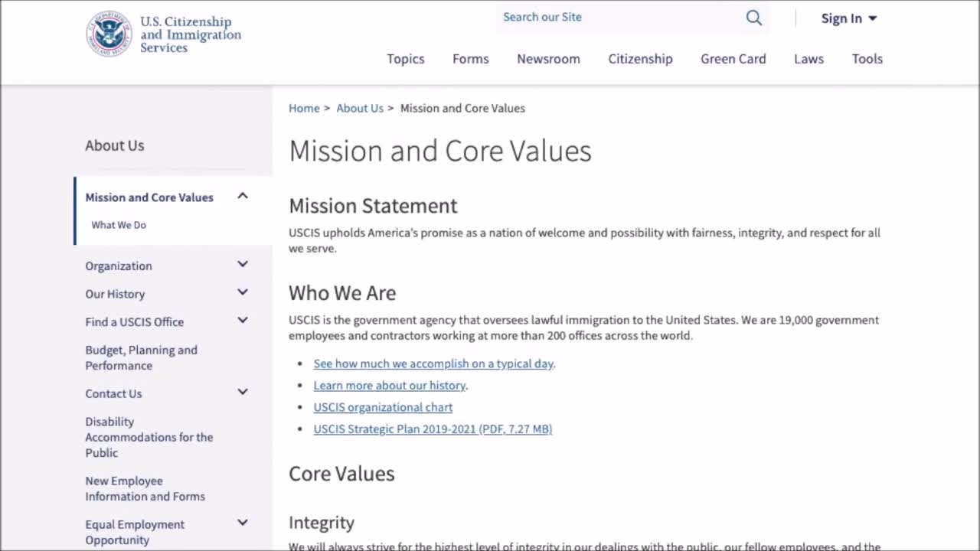Viewport: 980px width, 551px height.
Task: Open Our History sidebar link
Action: (x=115, y=294)
